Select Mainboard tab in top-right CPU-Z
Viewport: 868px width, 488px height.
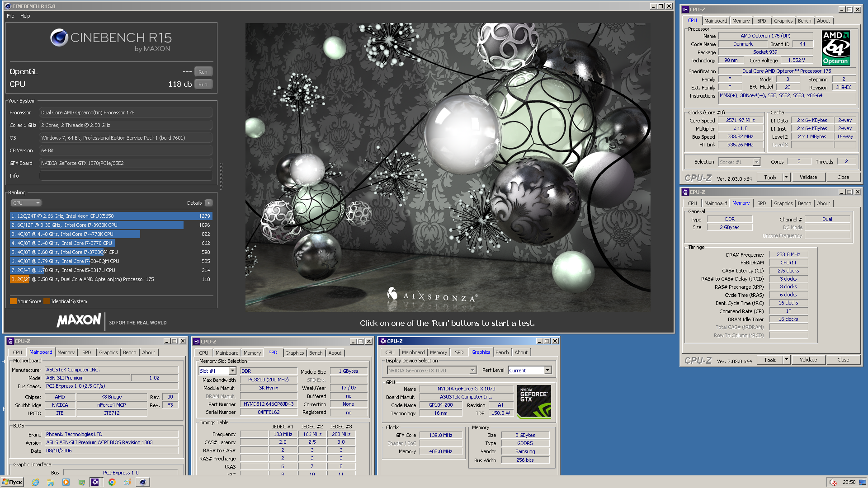[716, 21]
